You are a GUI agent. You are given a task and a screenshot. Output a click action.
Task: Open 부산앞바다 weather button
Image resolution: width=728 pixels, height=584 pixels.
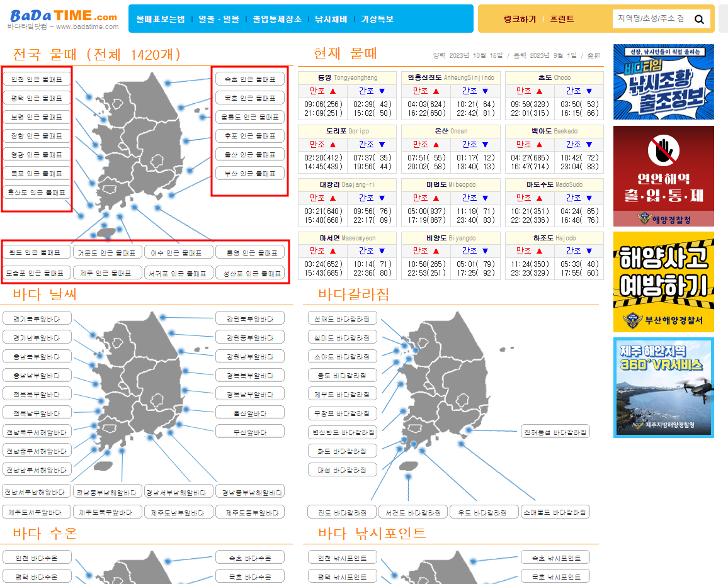250,432
